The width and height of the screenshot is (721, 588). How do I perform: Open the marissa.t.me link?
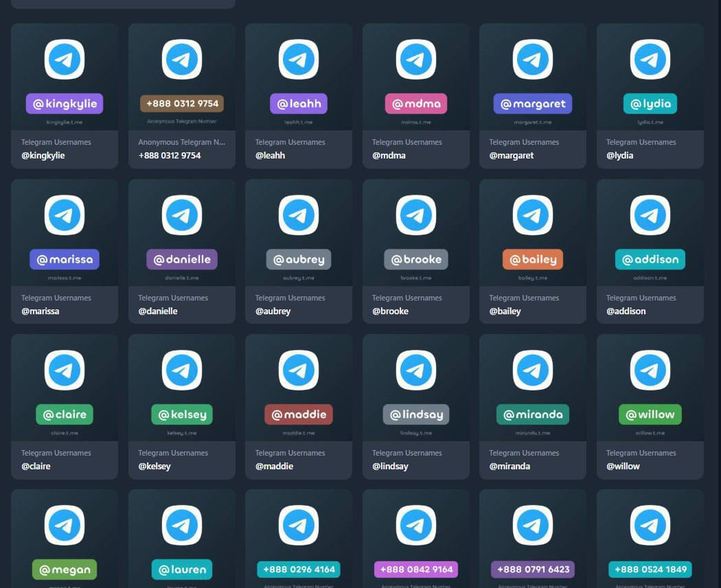click(x=65, y=278)
